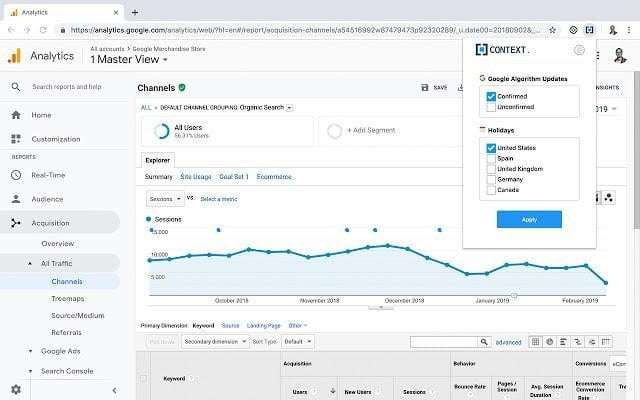Select the Site Usage tab
The image size is (640, 400).
pos(196,177)
